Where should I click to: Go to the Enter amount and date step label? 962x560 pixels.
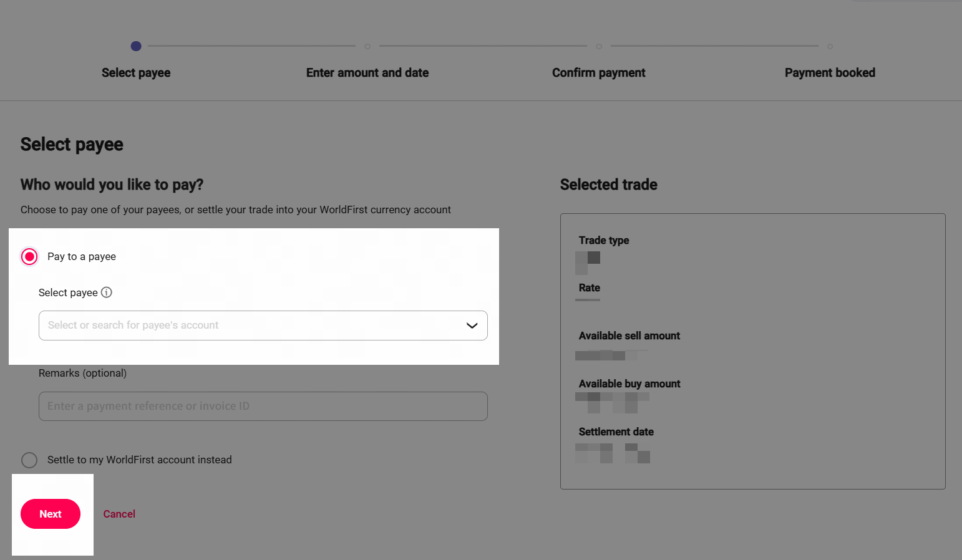(367, 73)
